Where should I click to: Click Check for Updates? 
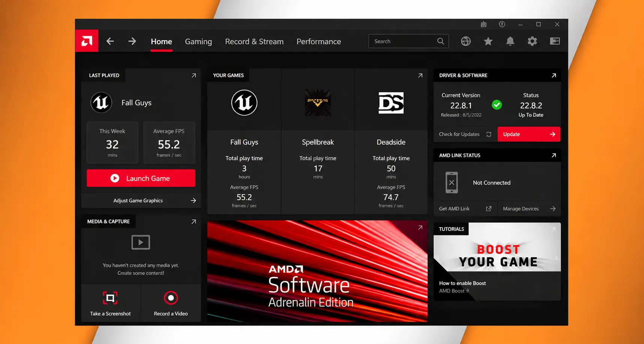coord(465,134)
